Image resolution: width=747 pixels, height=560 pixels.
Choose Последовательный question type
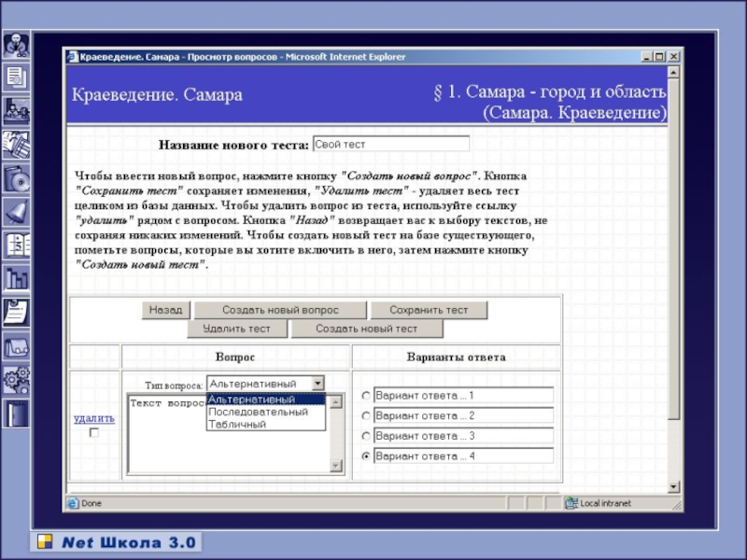click(266, 412)
